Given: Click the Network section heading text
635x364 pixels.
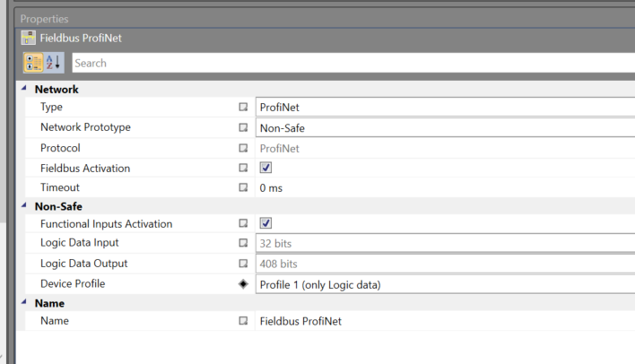Looking at the screenshot, I should pos(57,89).
